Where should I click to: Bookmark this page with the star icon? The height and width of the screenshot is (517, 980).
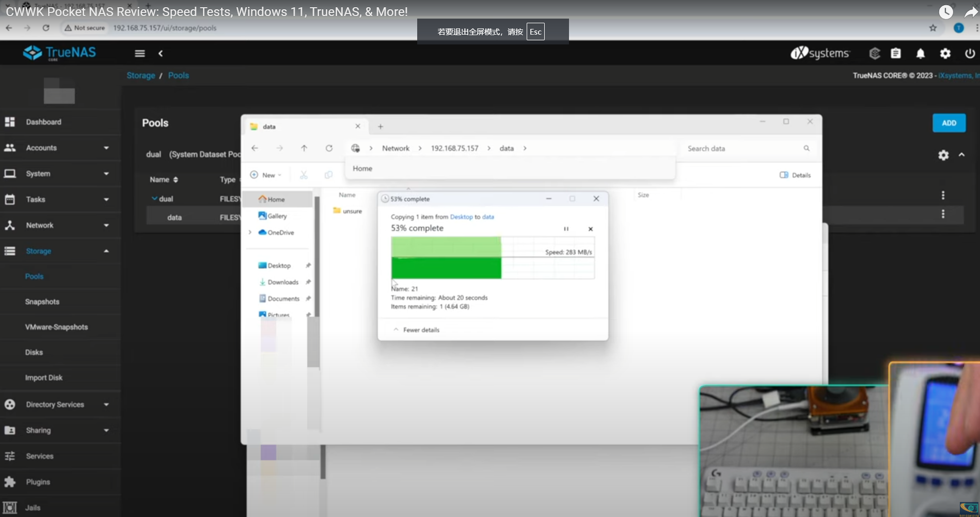click(932, 28)
